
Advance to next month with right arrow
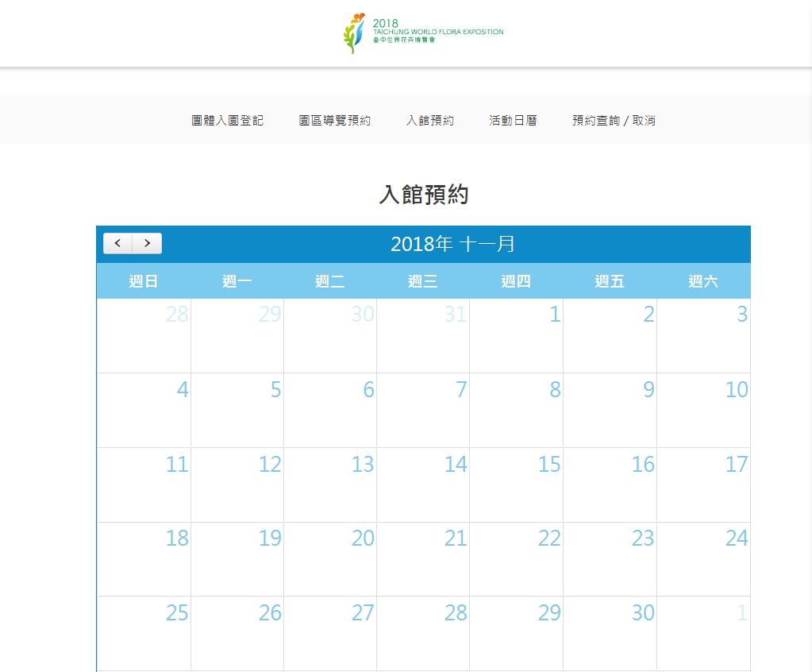pyautogui.click(x=147, y=244)
